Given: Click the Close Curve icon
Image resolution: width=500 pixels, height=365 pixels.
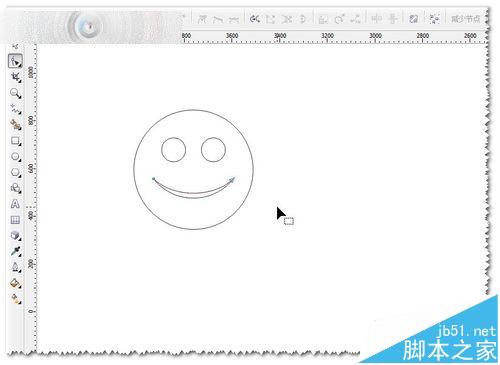Looking at the screenshot, I should click(302, 19).
